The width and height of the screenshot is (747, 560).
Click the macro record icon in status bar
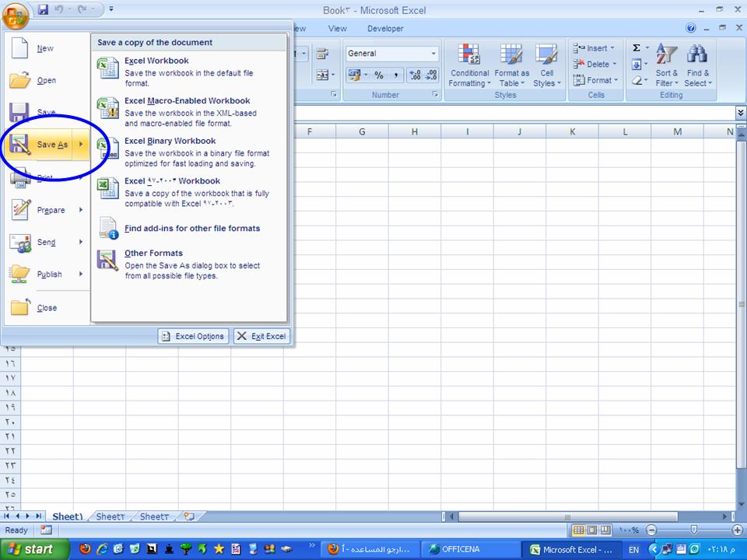tap(46, 530)
